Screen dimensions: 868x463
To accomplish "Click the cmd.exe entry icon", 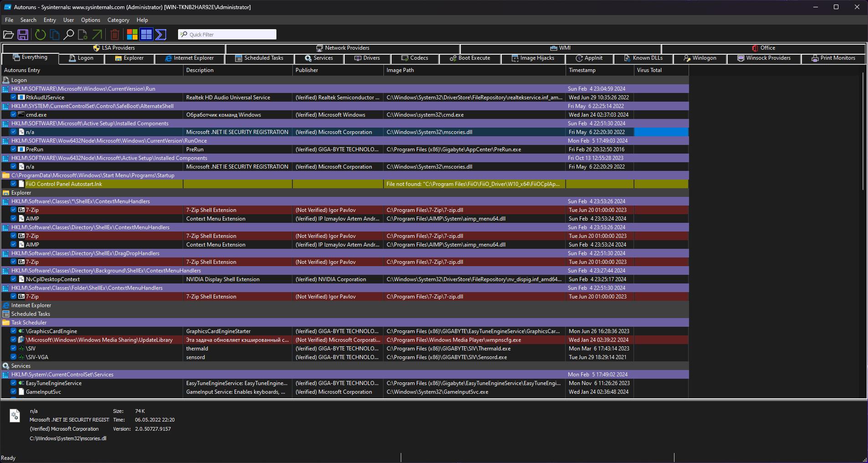I will click(21, 115).
